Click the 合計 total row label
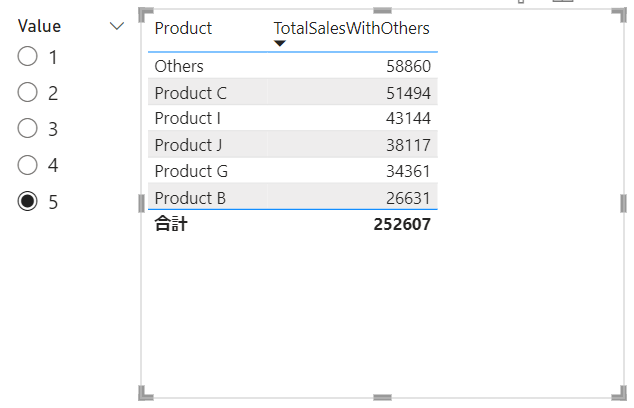The height and width of the screenshot is (408, 634). click(170, 224)
